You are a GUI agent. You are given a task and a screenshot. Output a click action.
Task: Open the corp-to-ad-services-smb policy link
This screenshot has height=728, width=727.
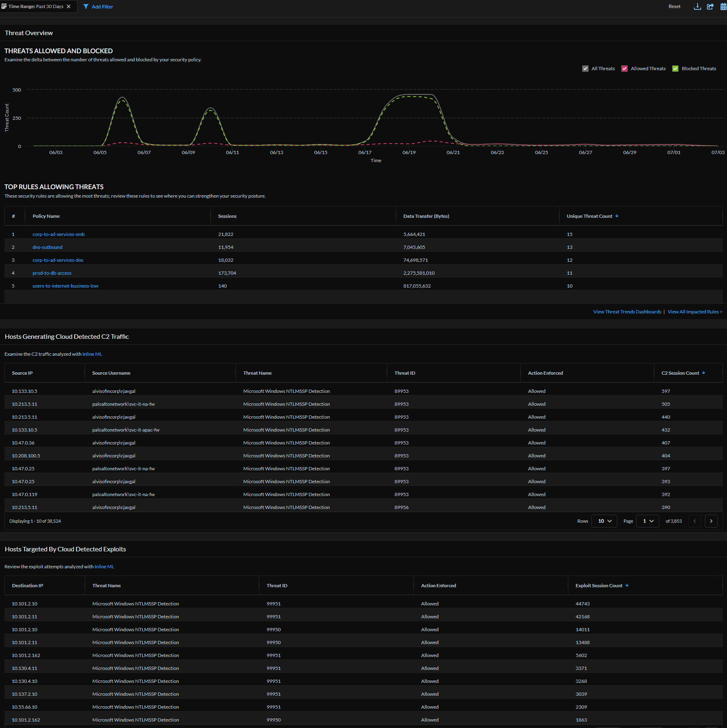(x=58, y=234)
